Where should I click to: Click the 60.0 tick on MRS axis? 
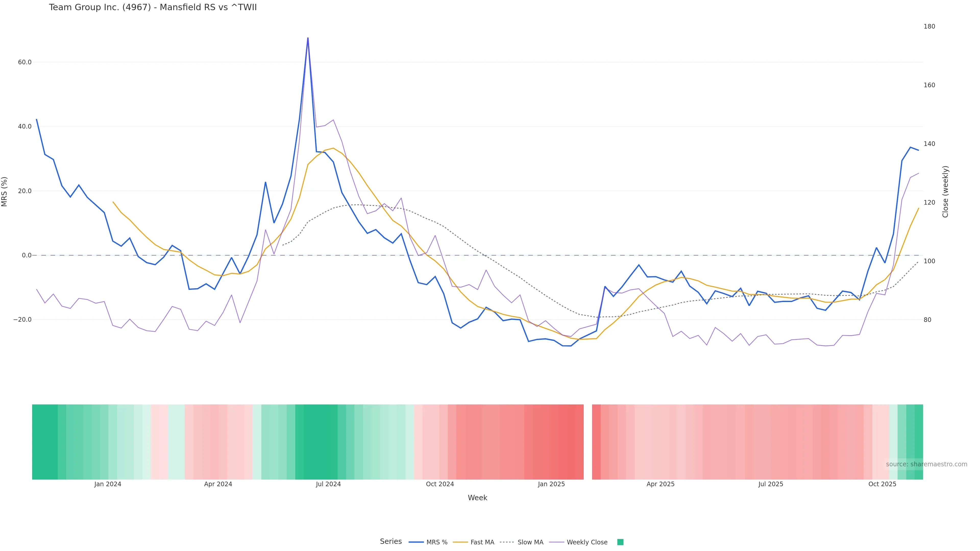pos(24,62)
